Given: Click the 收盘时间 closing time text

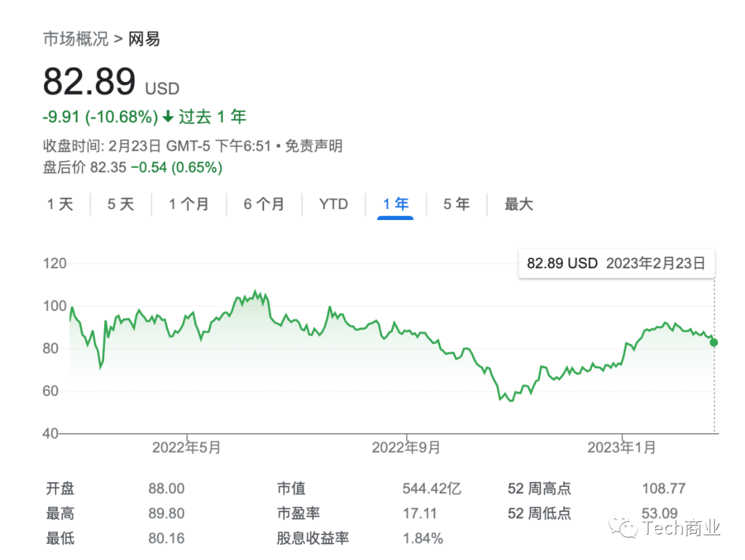Looking at the screenshot, I should (x=157, y=146).
